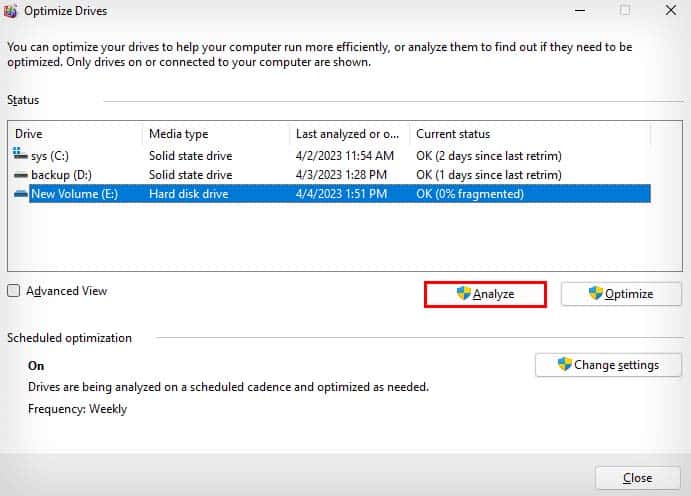Open Change settings for scheduled optimization

click(x=608, y=365)
